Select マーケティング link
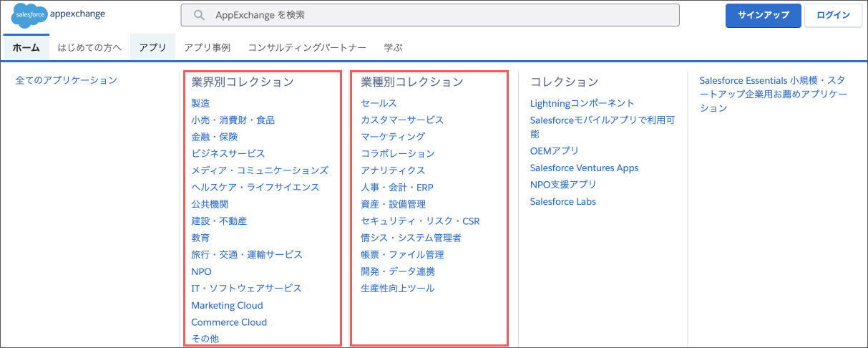Image resolution: width=868 pixels, height=348 pixels. coord(393,137)
